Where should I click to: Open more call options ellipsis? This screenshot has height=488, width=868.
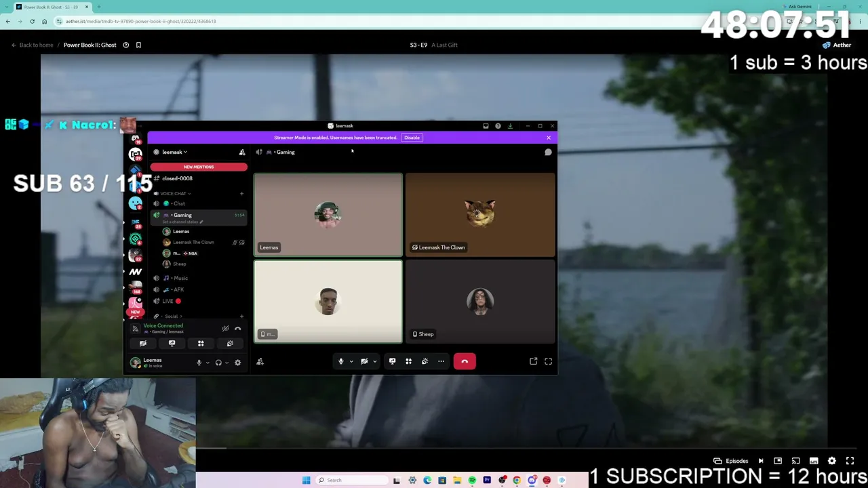click(x=441, y=361)
